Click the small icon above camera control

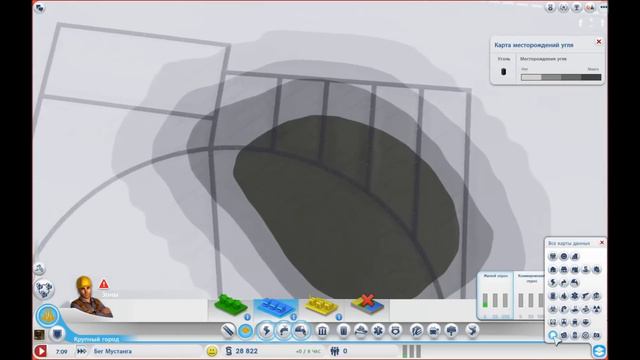point(39,269)
